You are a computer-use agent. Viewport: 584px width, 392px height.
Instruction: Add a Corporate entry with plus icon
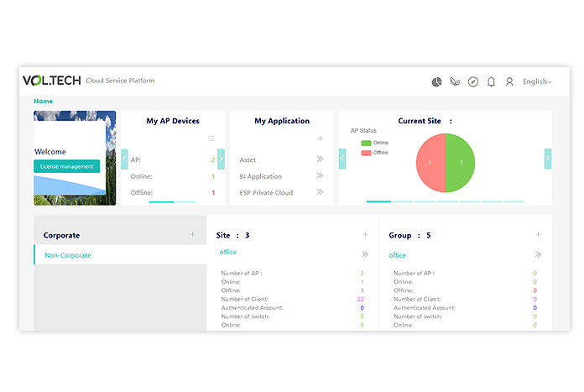click(x=192, y=234)
